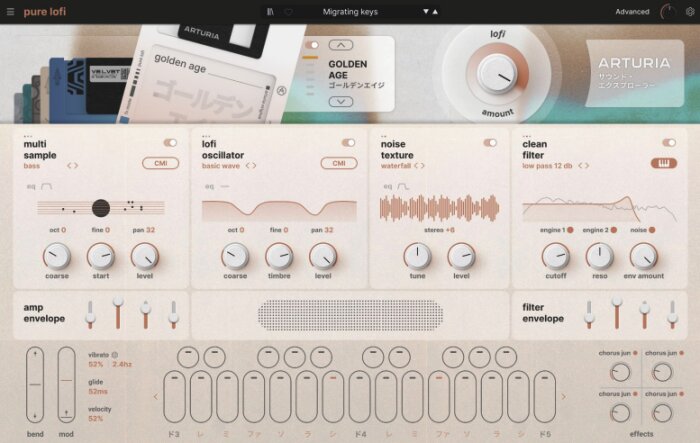
Task: Toggle the lofi oscillator engine switch
Action: [x=348, y=142]
